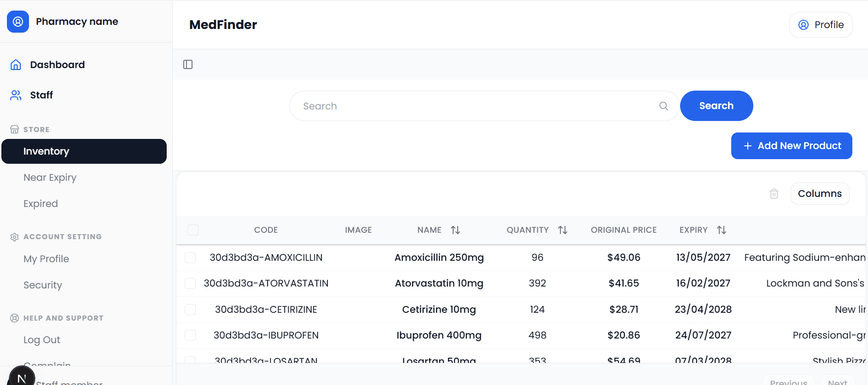
Task: Sort table by Name arrows
Action: 455,230
